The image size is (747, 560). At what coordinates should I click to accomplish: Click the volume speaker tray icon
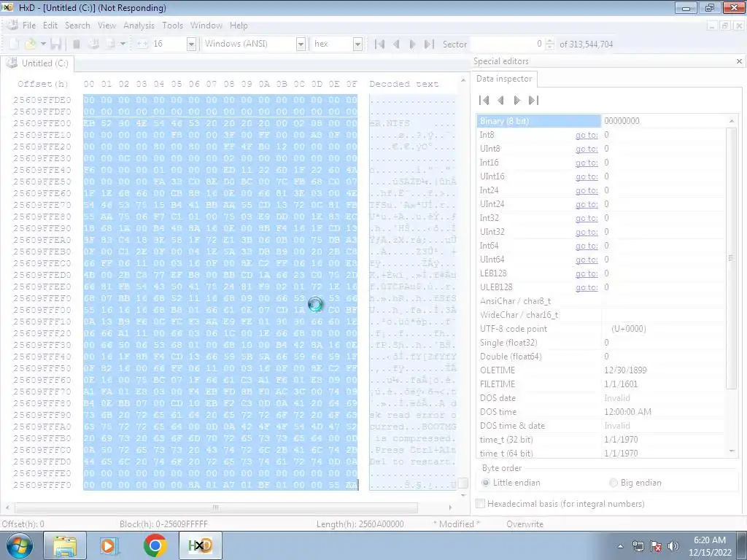pos(673,546)
